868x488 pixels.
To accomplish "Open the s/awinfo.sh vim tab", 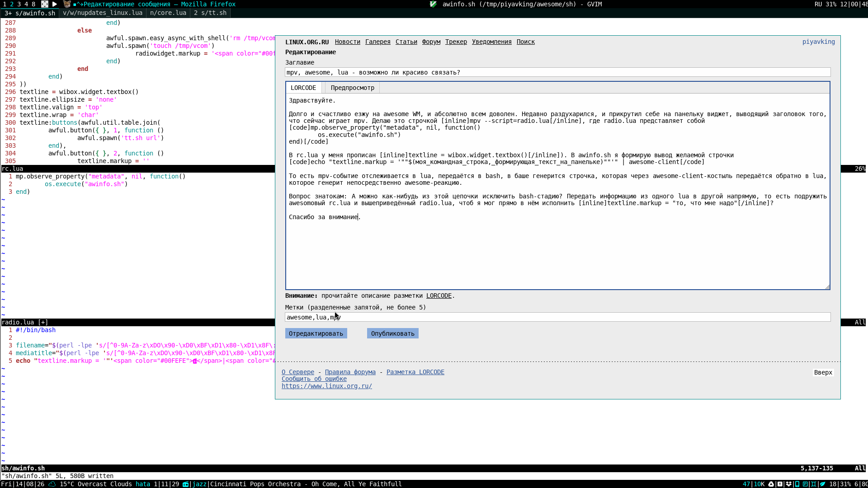I will [x=30, y=13].
